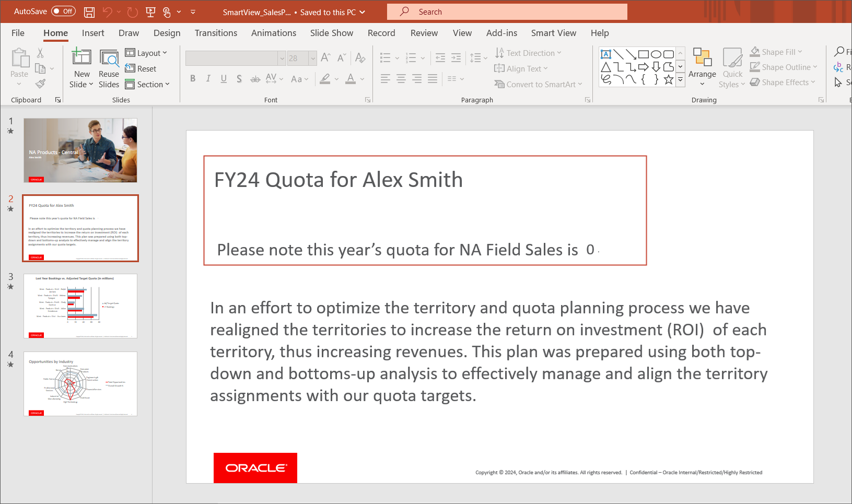Open Font dialog launcher
The width and height of the screenshot is (852, 504).
[x=368, y=100]
